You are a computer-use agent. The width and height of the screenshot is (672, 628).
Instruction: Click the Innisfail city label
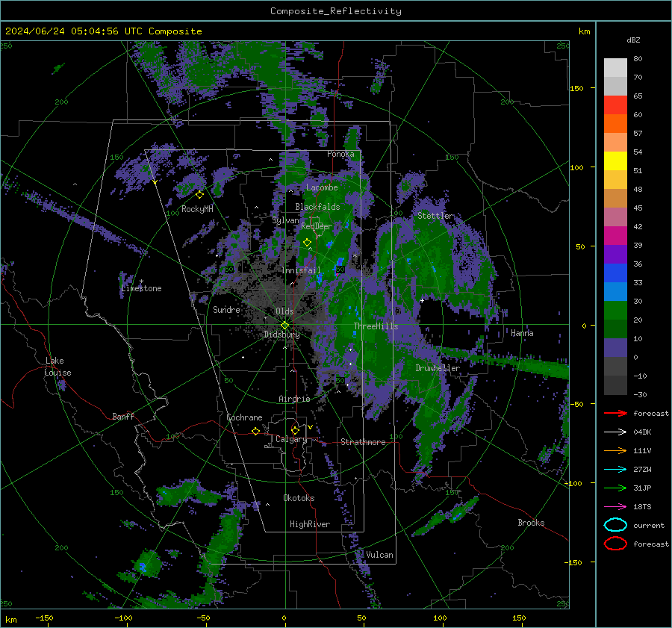[301, 270]
